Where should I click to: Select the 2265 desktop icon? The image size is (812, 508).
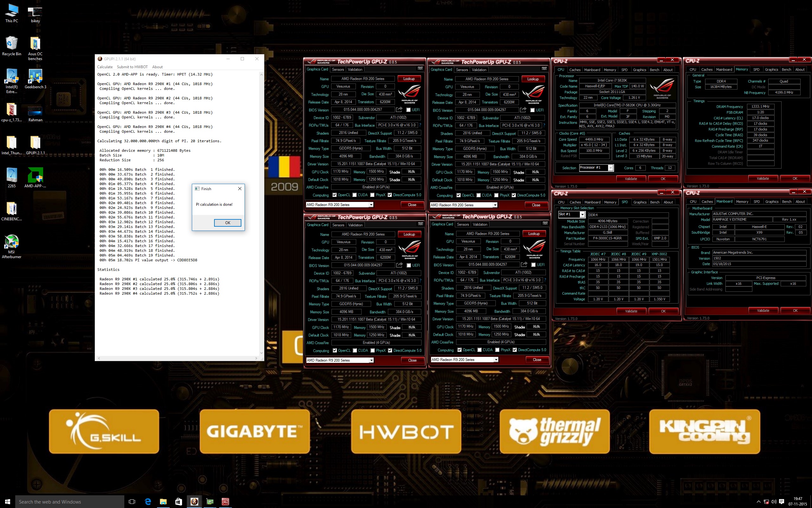coord(11,178)
